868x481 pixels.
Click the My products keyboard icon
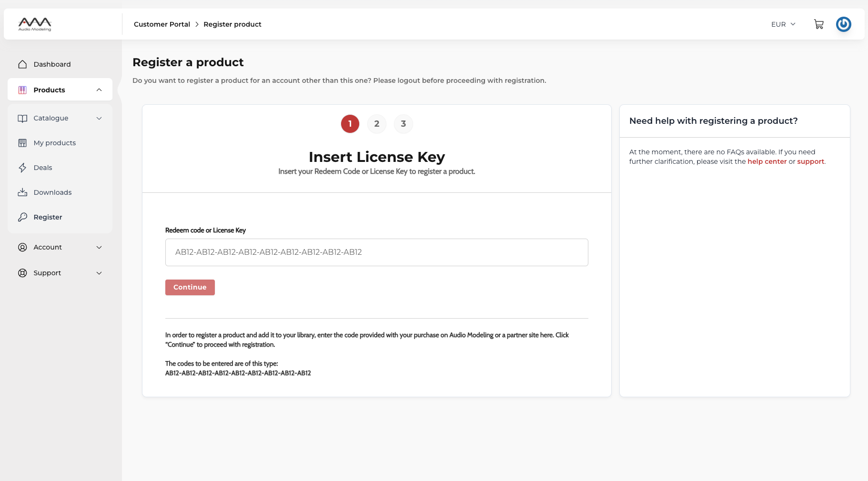point(22,143)
